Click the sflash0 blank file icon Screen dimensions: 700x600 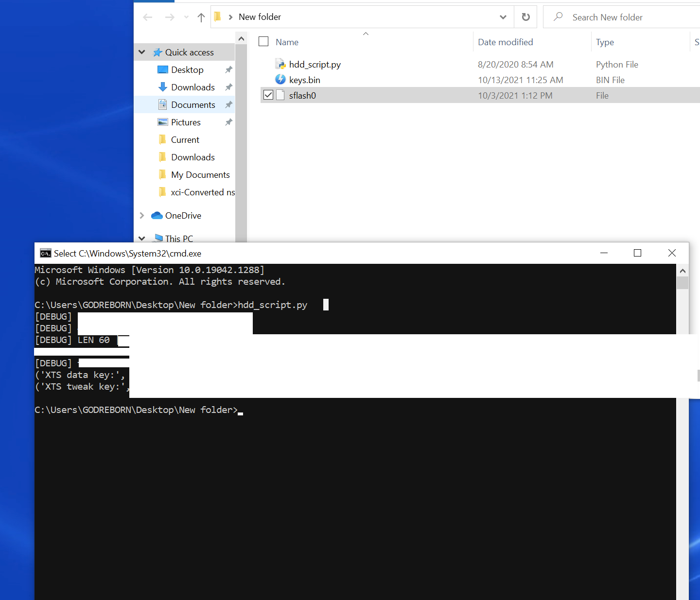280,95
